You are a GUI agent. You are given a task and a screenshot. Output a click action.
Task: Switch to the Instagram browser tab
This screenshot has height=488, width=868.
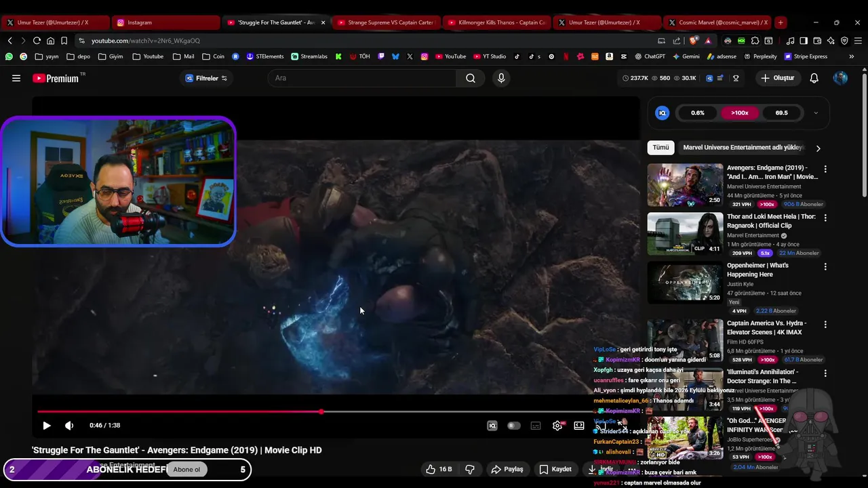(165, 22)
